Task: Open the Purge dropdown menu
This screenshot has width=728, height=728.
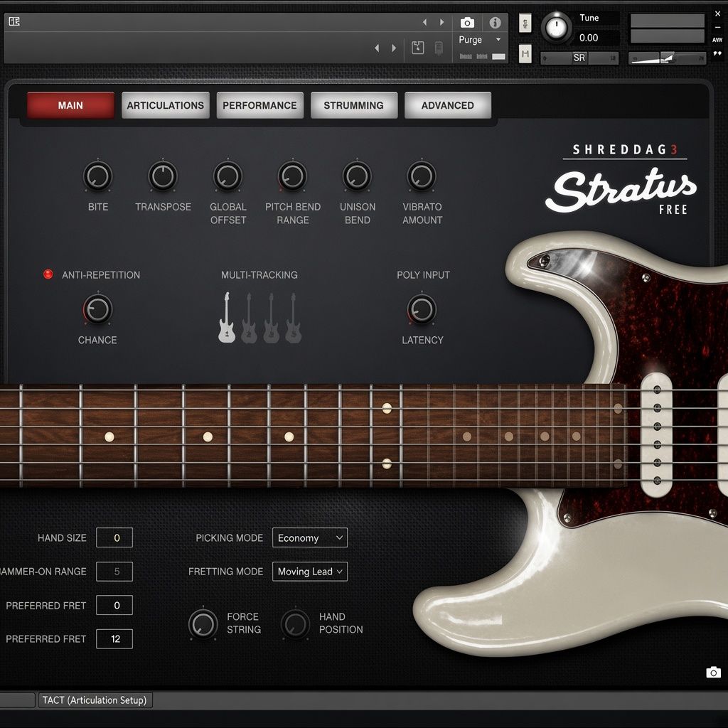Action: click(480, 40)
